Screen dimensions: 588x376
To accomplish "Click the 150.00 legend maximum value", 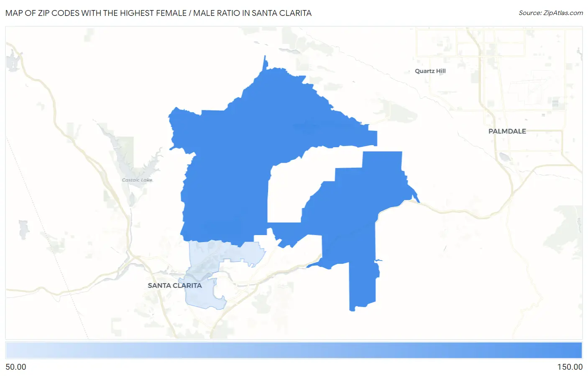I will 570,367.
